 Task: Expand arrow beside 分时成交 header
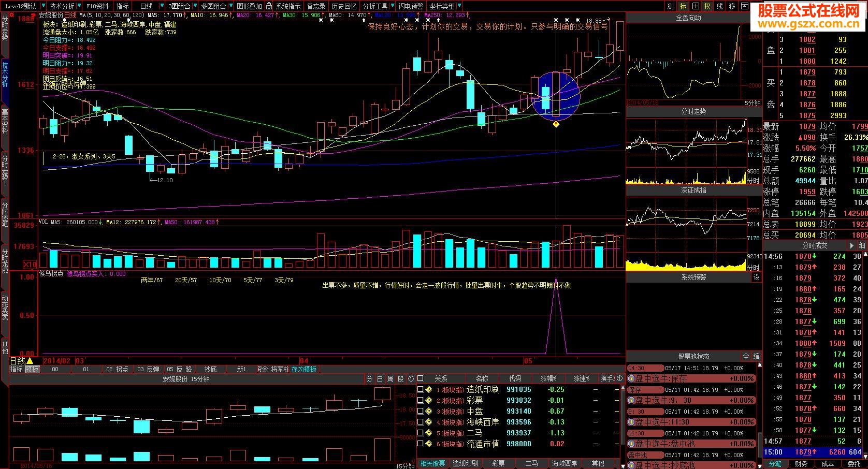[851, 245]
